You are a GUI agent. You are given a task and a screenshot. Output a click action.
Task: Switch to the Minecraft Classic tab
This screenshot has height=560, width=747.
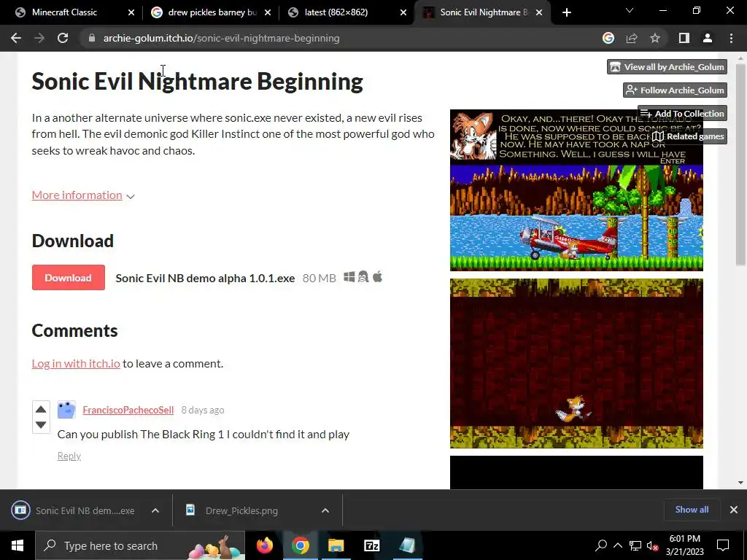(64, 12)
